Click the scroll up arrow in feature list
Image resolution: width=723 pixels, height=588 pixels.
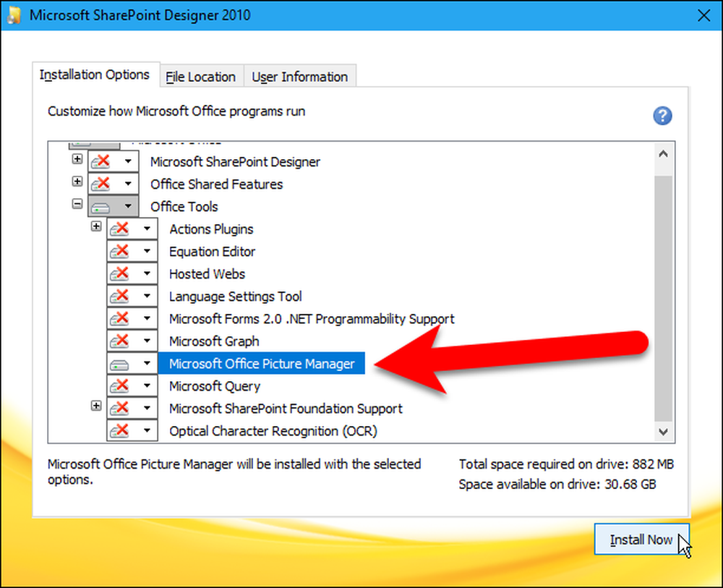point(663,154)
